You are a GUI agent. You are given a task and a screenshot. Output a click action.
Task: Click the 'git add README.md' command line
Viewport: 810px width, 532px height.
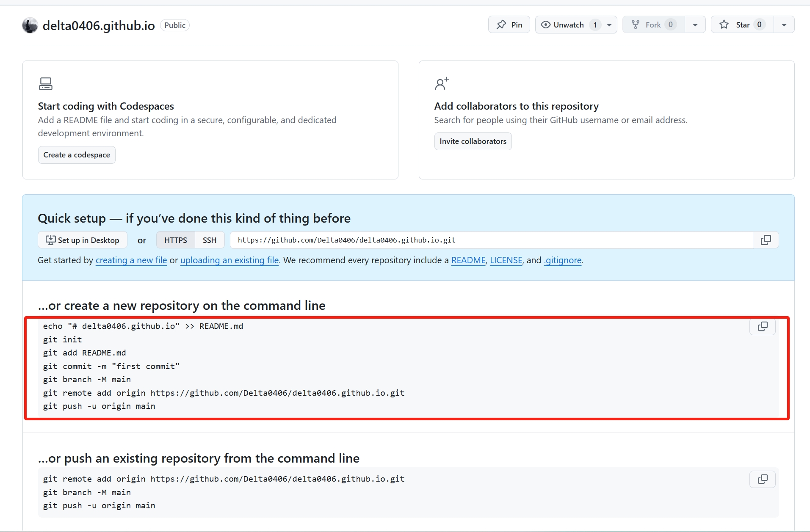(85, 353)
